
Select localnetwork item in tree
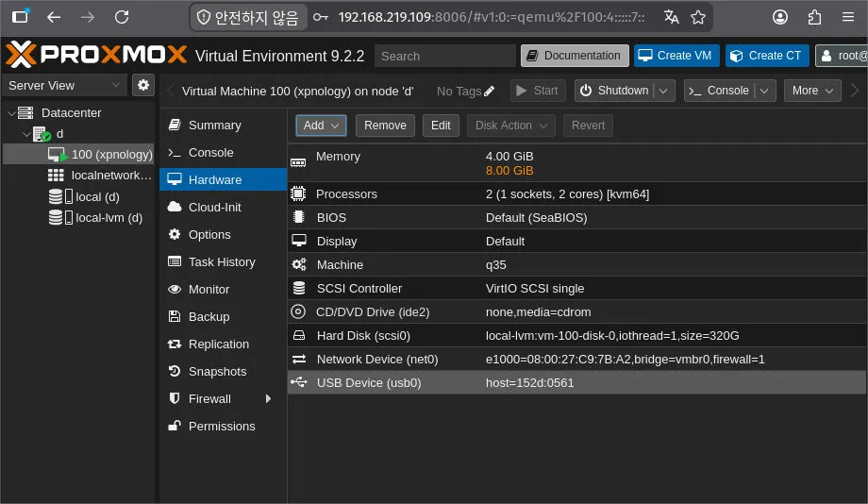(78, 176)
